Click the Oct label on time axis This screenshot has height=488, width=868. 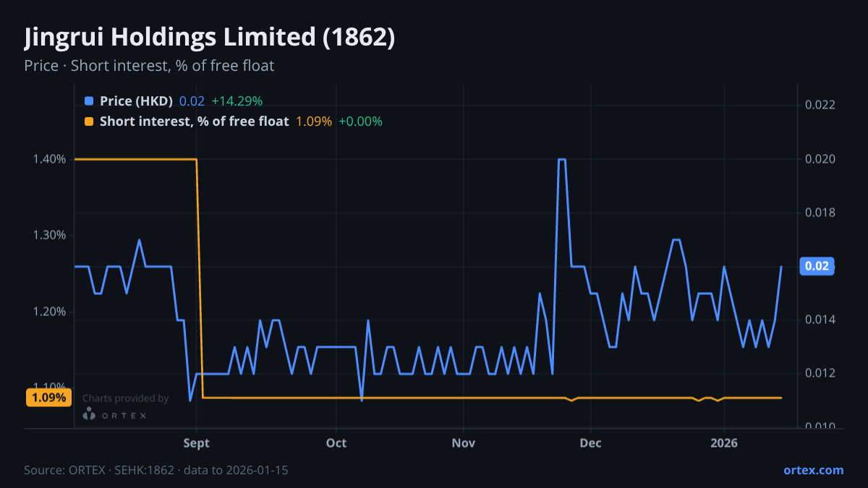pyautogui.click(x=336, y=443)
